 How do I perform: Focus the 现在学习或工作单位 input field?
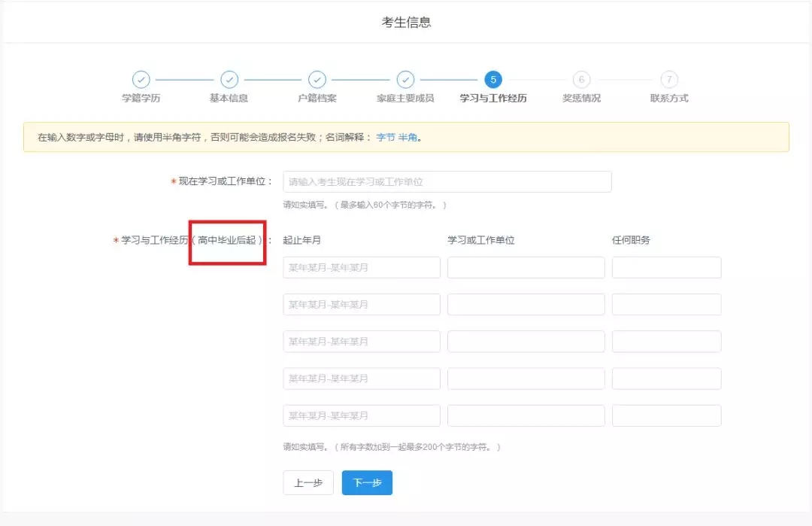pos(447,182)
